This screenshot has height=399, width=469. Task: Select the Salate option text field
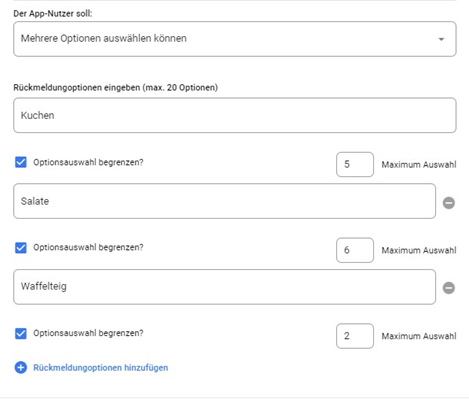224,201
